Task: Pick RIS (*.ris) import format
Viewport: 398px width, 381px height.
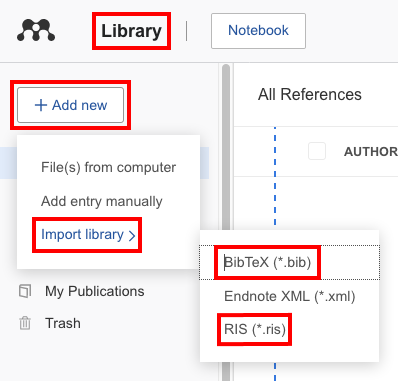Action: [x=255, y=329]
